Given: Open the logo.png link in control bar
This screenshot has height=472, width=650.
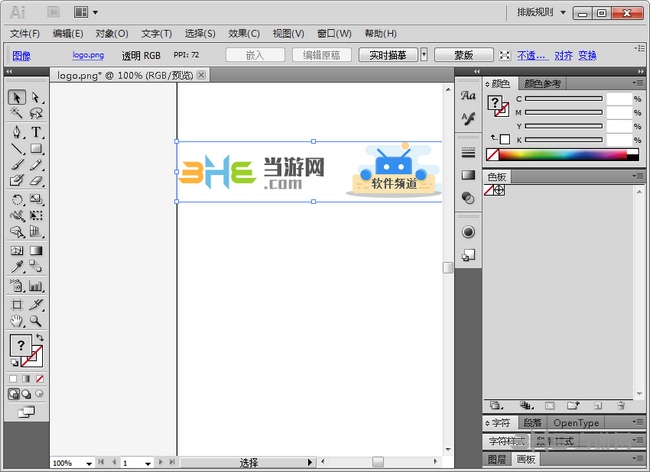Looking at the screenshot, I should tap(88, 55).
